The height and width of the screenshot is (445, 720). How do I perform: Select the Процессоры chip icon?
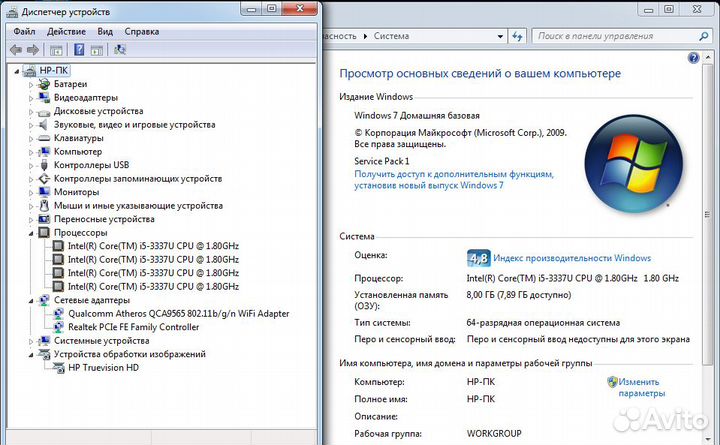[x=44, y=232]
